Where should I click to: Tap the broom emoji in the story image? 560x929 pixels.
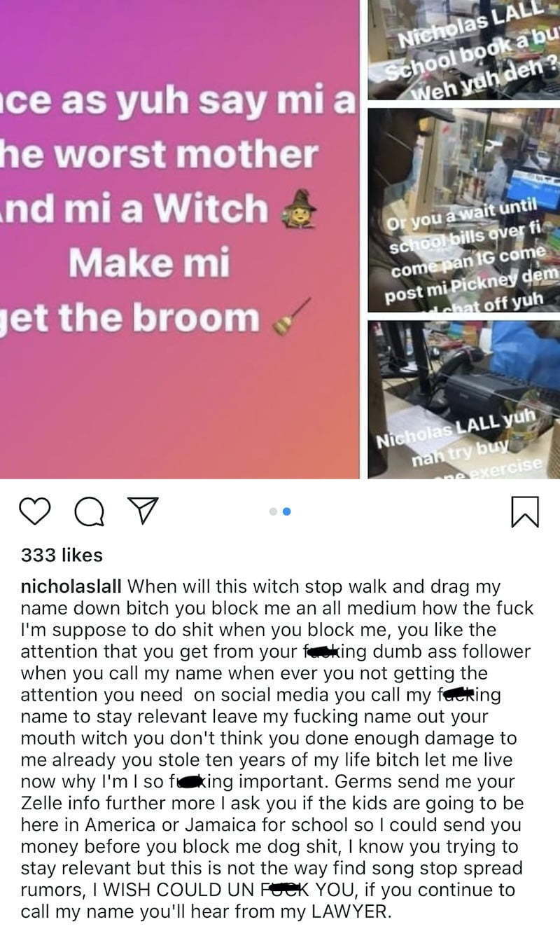[x=289, y=317]
